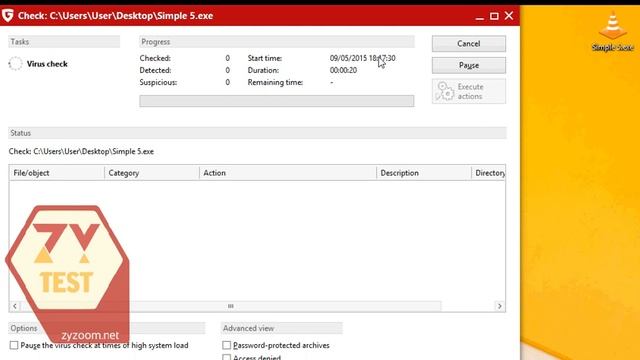This screenshot has width=640, height=360.
Task: Click the right arrow of horizontal scrollbar
Action: point(500,306)
